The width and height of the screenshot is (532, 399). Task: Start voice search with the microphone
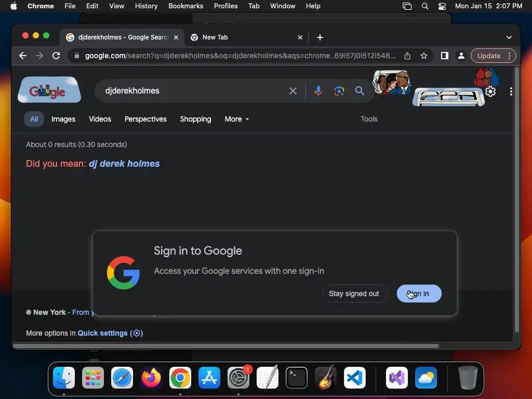[318, 91]
